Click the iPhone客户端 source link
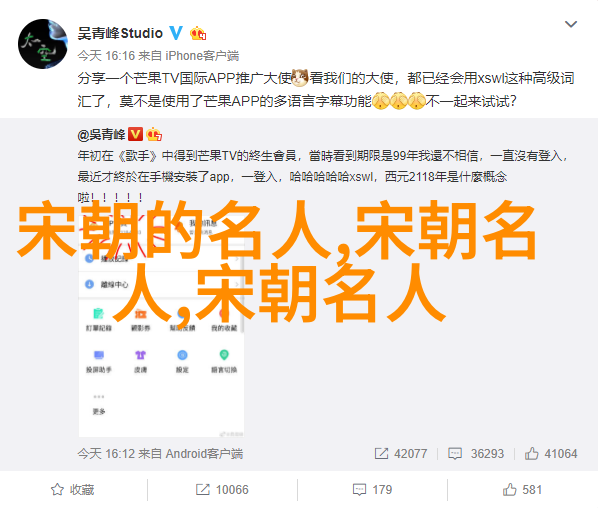Screen dimensions: 598x508 pos(202,56)
